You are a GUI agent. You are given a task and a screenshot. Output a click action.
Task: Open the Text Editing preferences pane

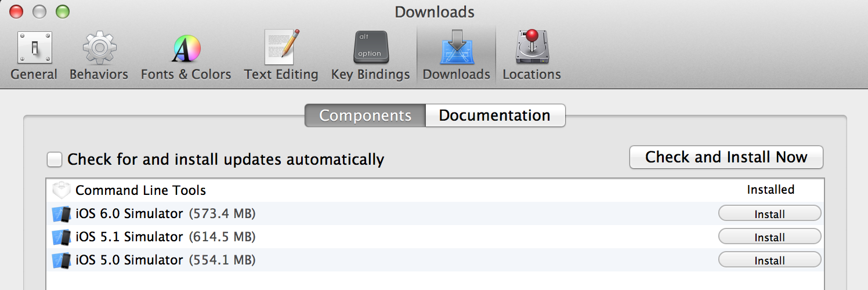[x=281, y=56]
